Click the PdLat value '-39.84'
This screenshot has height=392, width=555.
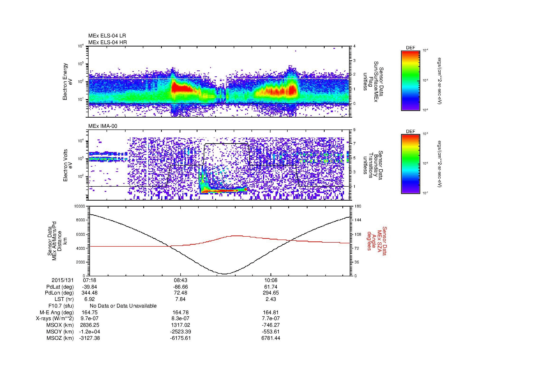(90, 287)
